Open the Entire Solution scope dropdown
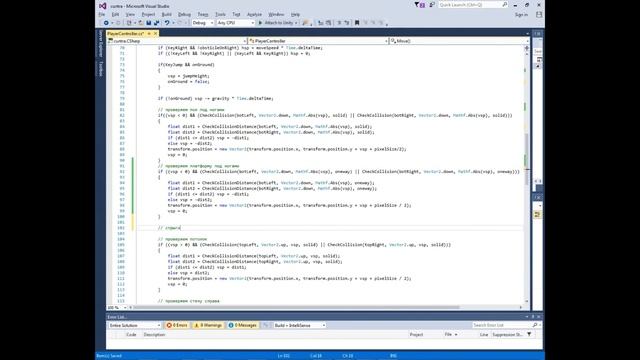This screenshot has width=640, height=360. (x=135, y=325)
